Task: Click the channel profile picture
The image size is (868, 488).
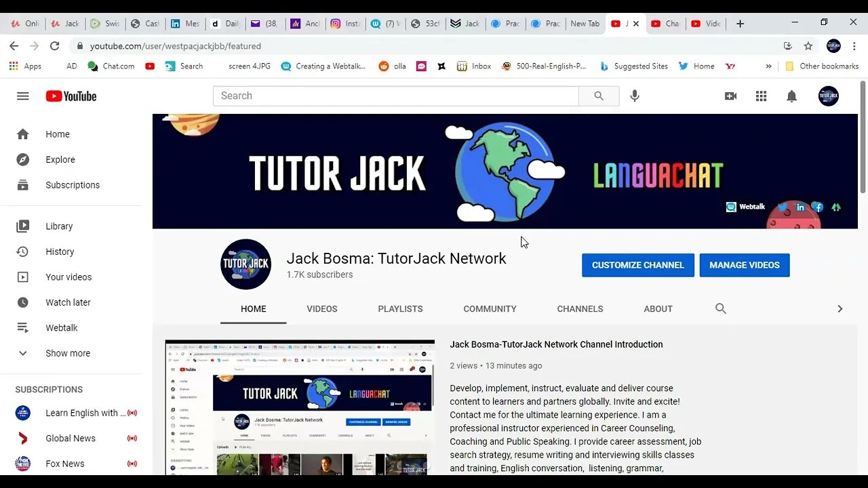Action: tap(245, 264)
